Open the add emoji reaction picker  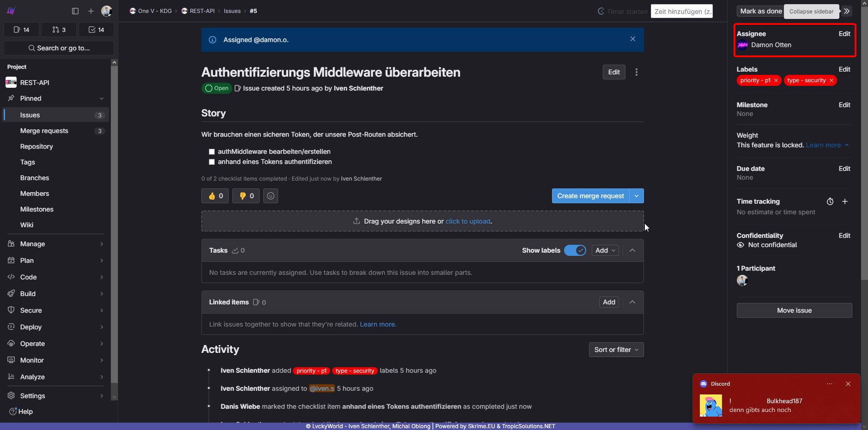[x=271, y=196]
